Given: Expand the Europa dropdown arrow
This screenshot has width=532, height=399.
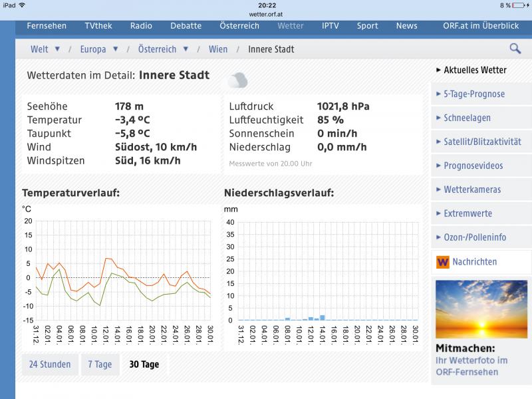Looking at the screenshot, I should (x=116, y=49).
